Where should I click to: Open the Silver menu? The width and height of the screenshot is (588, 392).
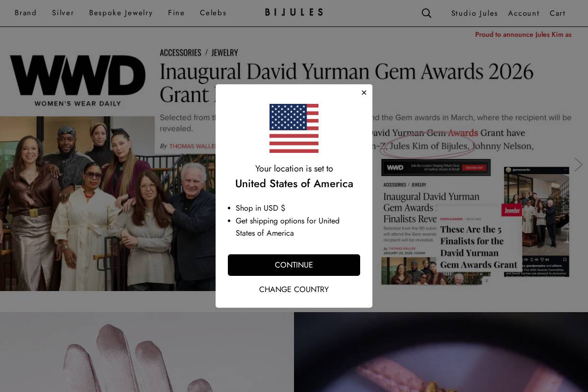point(63,13)
